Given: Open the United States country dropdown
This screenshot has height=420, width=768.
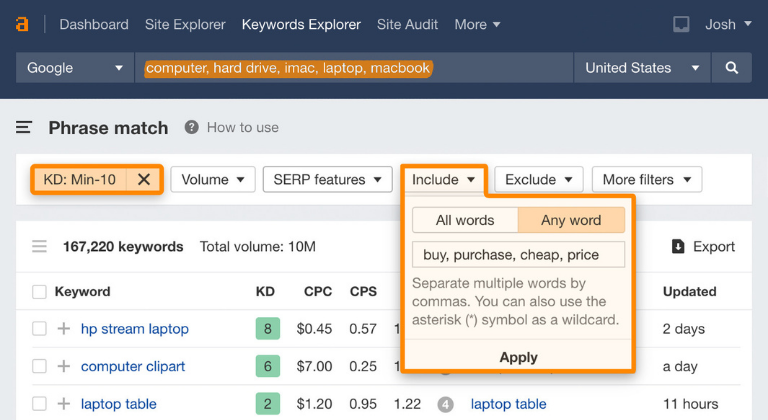Looking at the screenshot, I should point(642,68).
